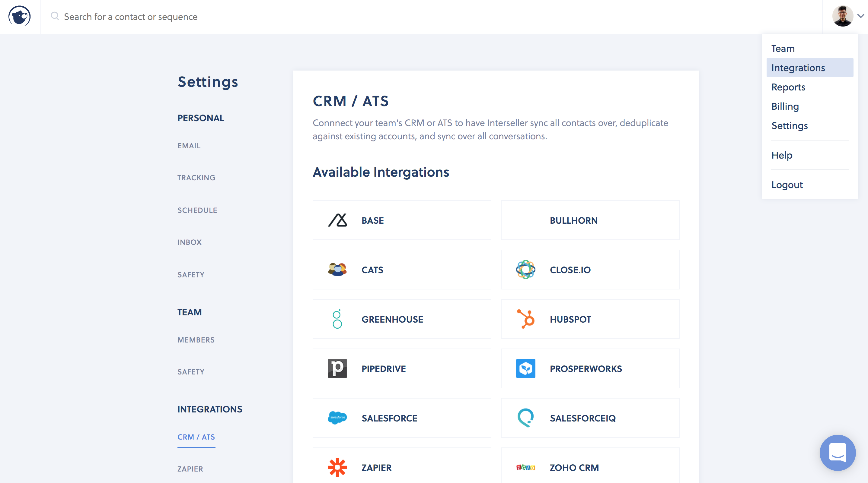
Task: Select the Zoho CRM integration label
Action: 574,468
